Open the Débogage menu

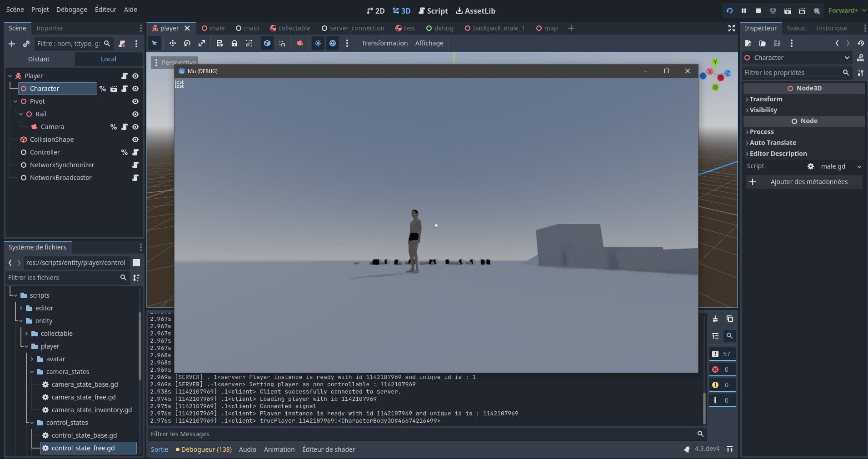pos(72,10)
